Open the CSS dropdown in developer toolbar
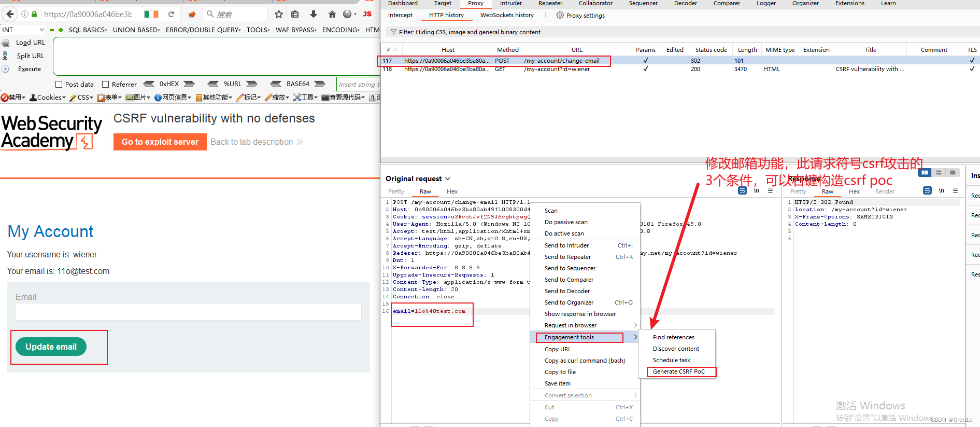 [81, 98]
